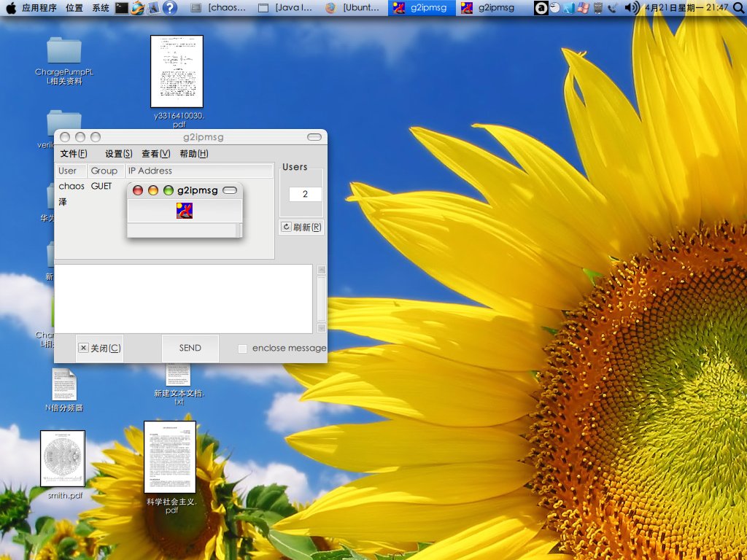Select the chaos user row
This screenshot has width=747, height=560.
164,186
